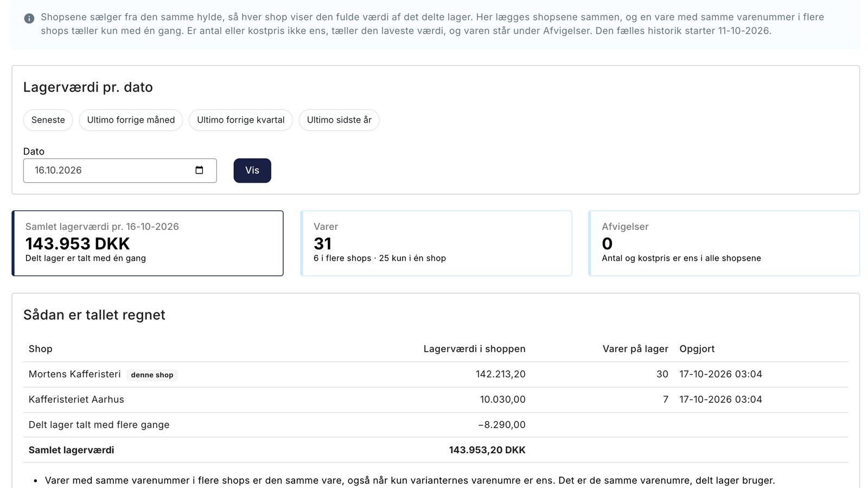Click the total 143.953,20 DKK

click(487, 450)
